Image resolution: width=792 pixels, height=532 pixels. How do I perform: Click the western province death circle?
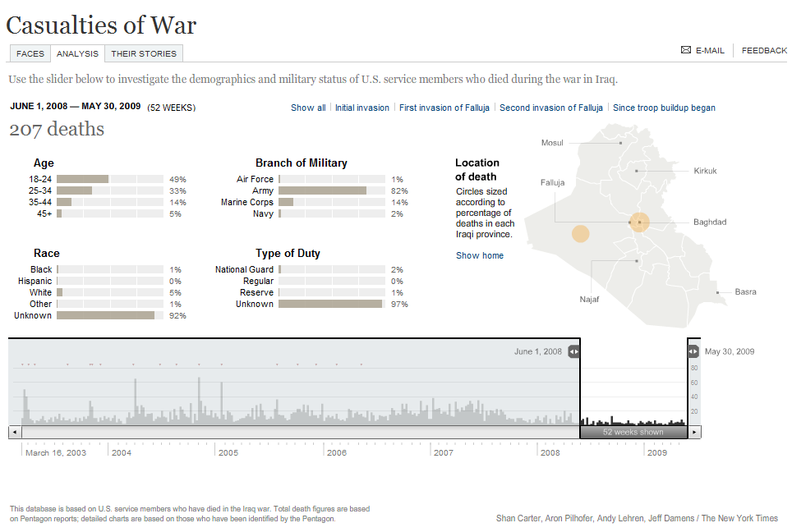coord(581,234)
